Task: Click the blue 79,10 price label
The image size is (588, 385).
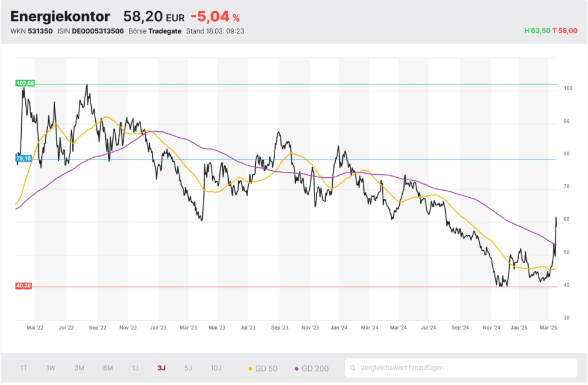Action: pos(24,159)
